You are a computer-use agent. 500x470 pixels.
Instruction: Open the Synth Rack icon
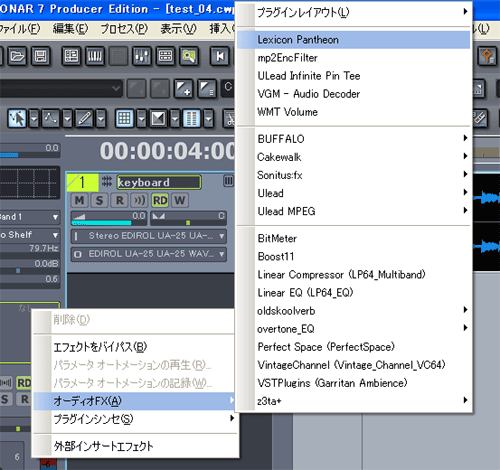click(165, 56)
